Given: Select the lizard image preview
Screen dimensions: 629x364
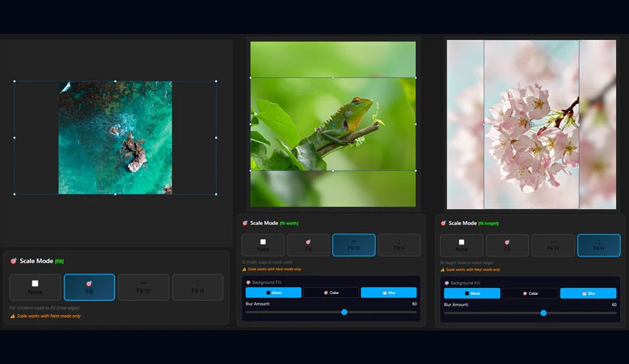Looking at the screenshot, I should (333, 124).
